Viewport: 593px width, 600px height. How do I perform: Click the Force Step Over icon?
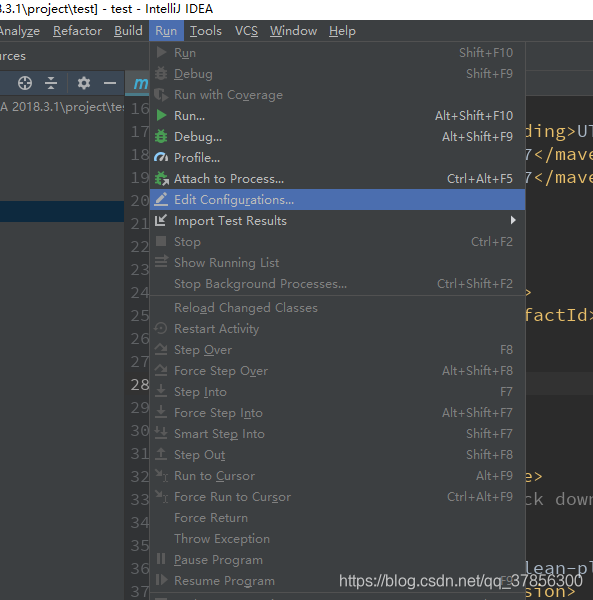pos(161,370)
